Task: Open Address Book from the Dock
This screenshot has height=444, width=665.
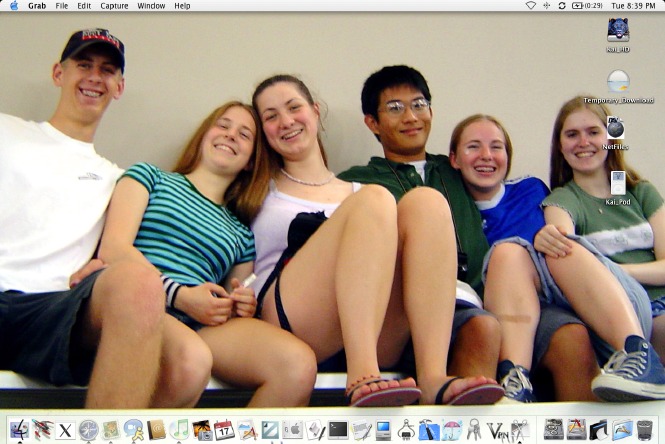Action: tap(156, 430)
